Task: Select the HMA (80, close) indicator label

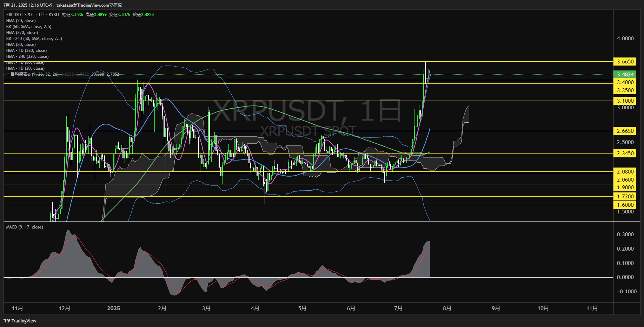Action: 21,45
